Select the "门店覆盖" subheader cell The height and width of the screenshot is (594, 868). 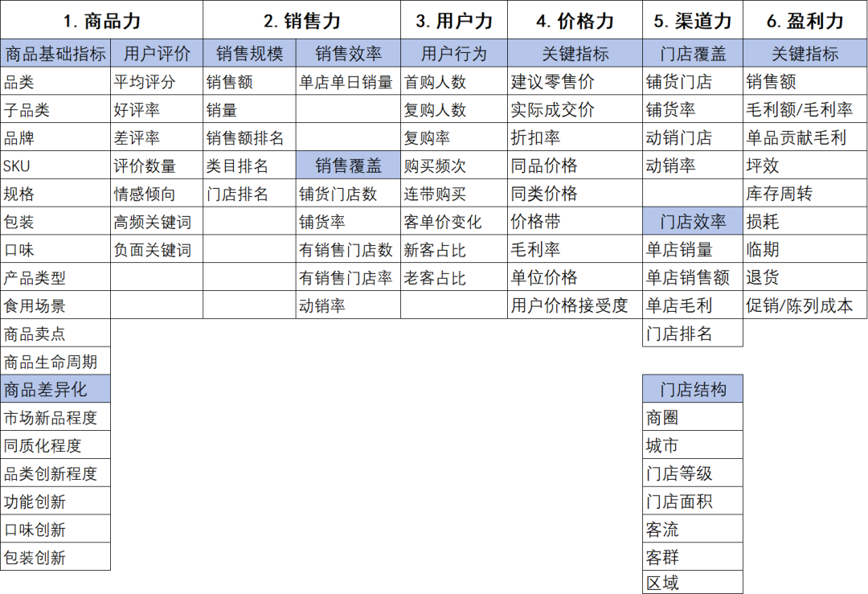point(693,54)
